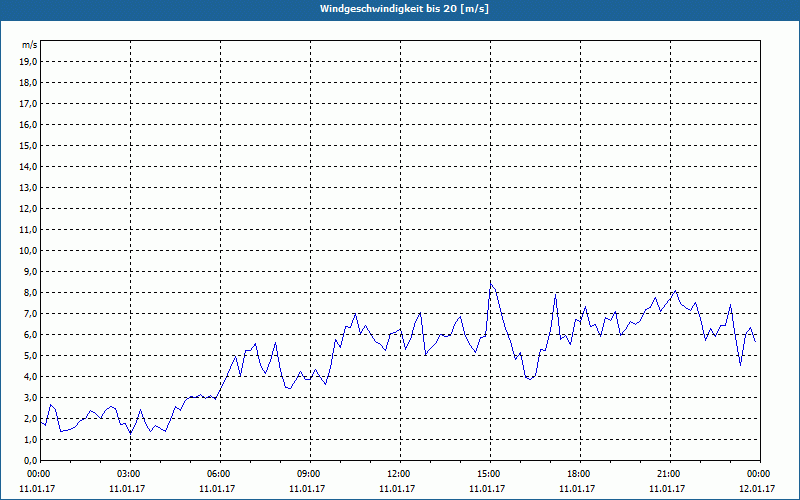Image resolution: width=800 pixels, height=500 pixels.
Task: Select the '17,0' y-axis label
Action: tap(29, 104)
